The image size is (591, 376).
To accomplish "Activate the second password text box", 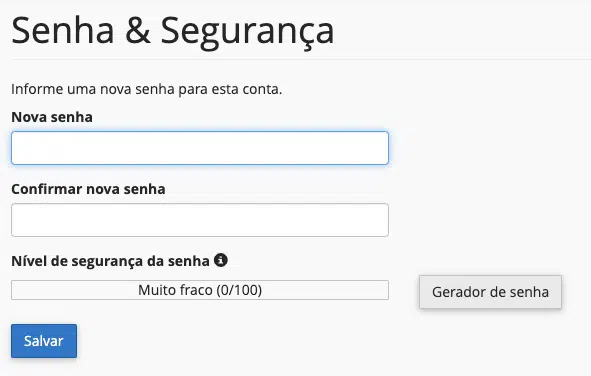I will click(x=200, y=220).
